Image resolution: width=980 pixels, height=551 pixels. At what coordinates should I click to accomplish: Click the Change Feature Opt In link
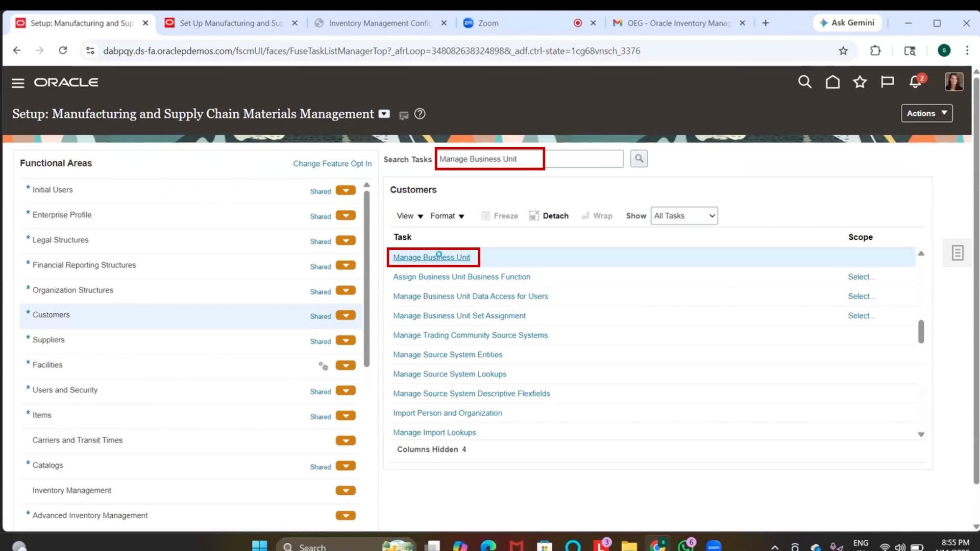(x=332, y=163)
